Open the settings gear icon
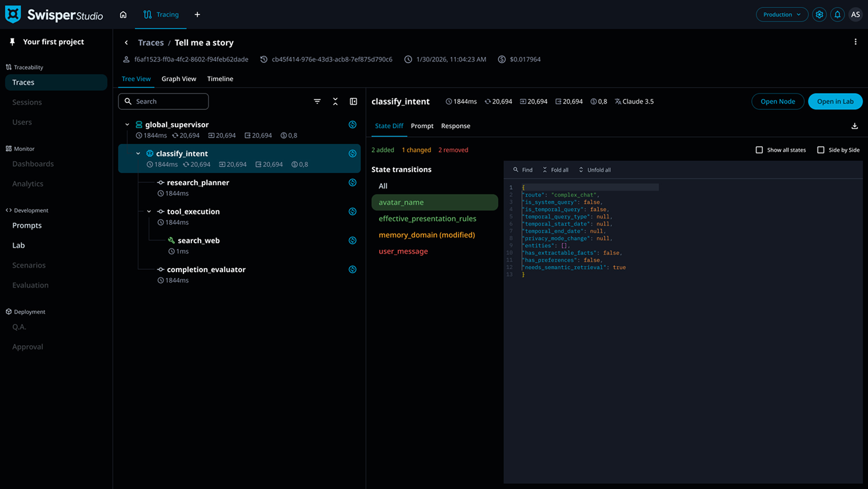 [819, 14]
